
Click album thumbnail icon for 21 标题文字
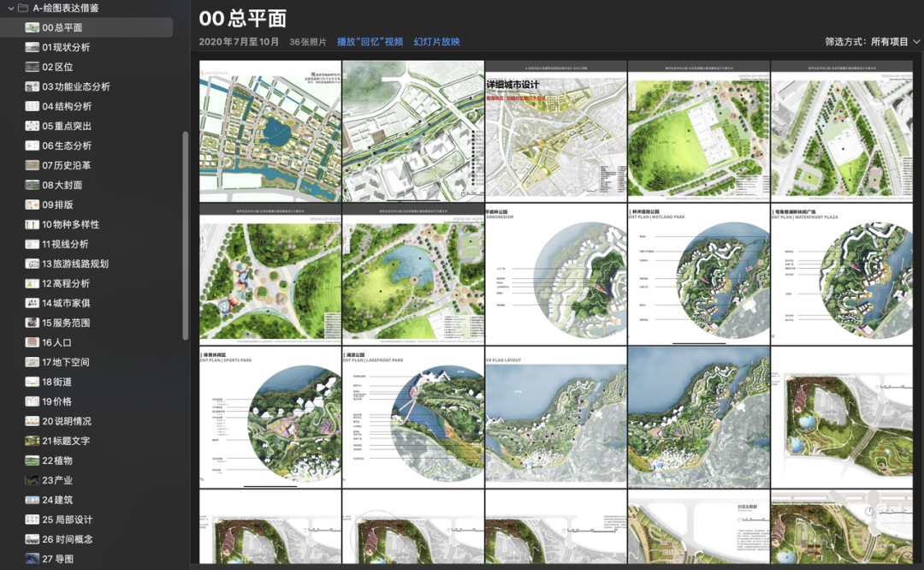[x=32, y=441]
